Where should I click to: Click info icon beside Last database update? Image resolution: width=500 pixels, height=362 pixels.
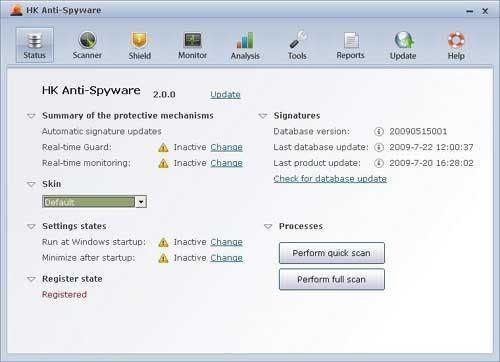379,147
